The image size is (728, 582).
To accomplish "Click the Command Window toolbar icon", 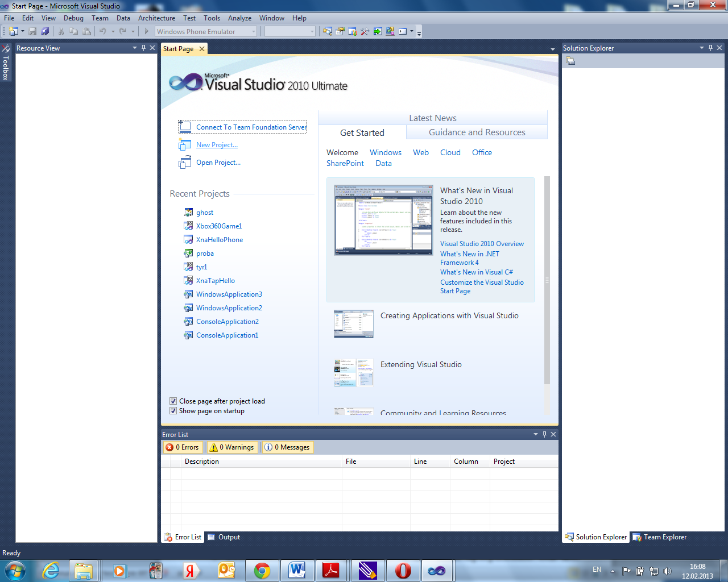I will [403, 32].
